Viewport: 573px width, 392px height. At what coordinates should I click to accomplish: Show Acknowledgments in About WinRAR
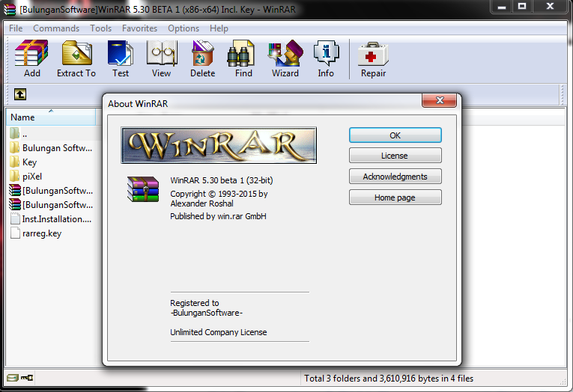point(395,177)
